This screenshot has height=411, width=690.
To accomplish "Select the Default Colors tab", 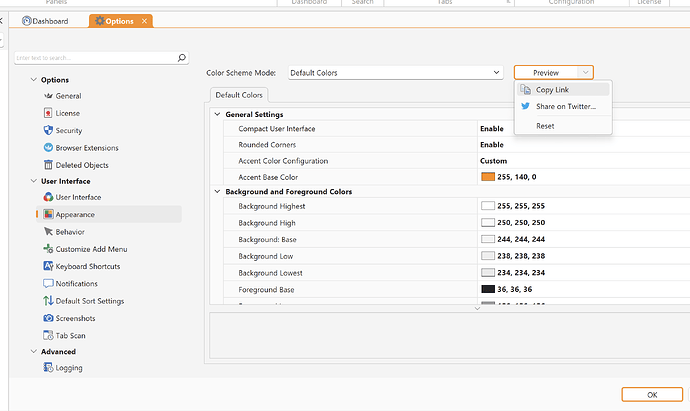I will [239, 95].
